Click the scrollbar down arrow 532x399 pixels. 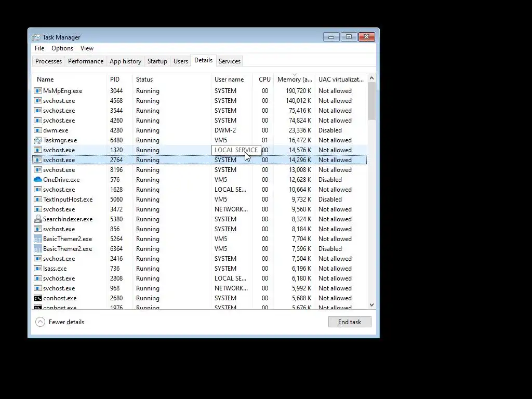pyautogui.click(x=371, y=305)
